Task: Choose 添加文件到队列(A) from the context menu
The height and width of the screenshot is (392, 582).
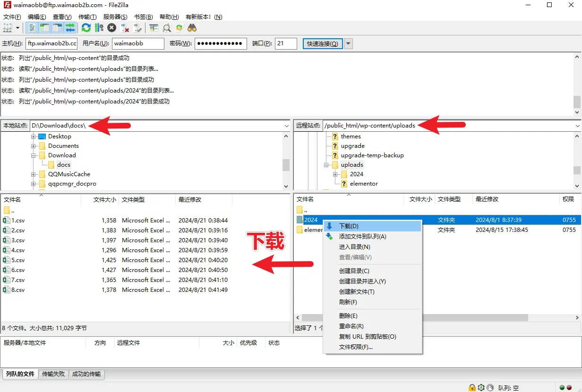Action: pyautogui.click(x=372, y=237)
